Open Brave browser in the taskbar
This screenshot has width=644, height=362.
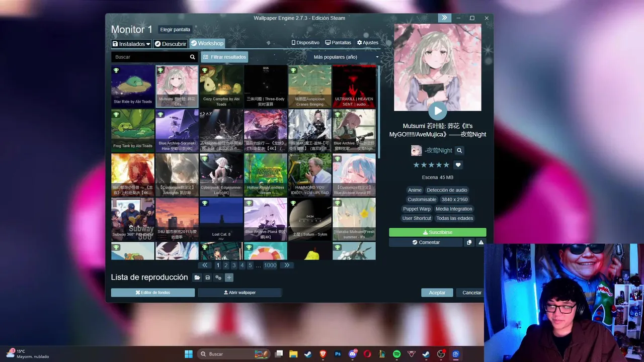323,354
